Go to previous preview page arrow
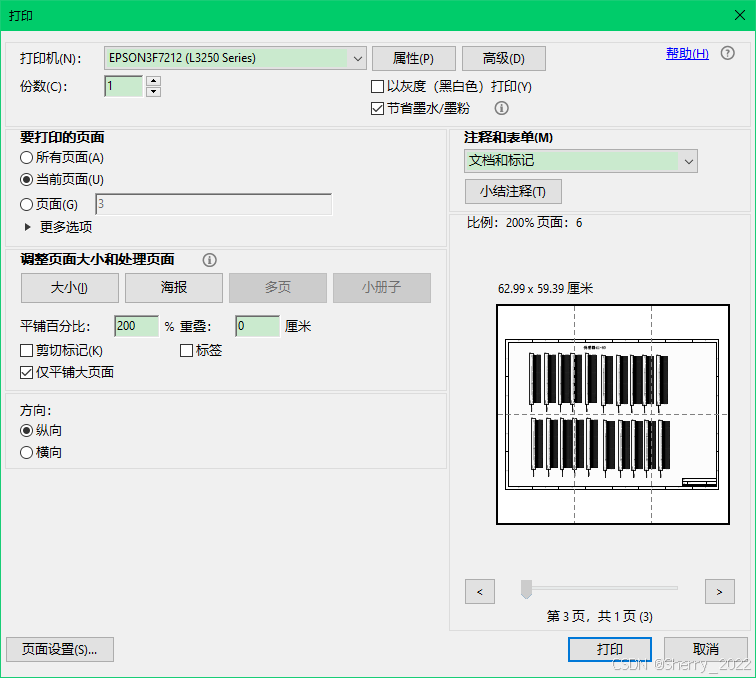This screenshot has height=678, width=756. tap(480, 592)
